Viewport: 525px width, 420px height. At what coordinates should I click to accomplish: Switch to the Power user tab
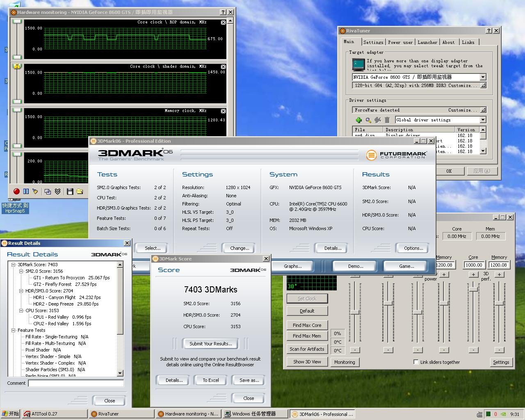[400, 42]
